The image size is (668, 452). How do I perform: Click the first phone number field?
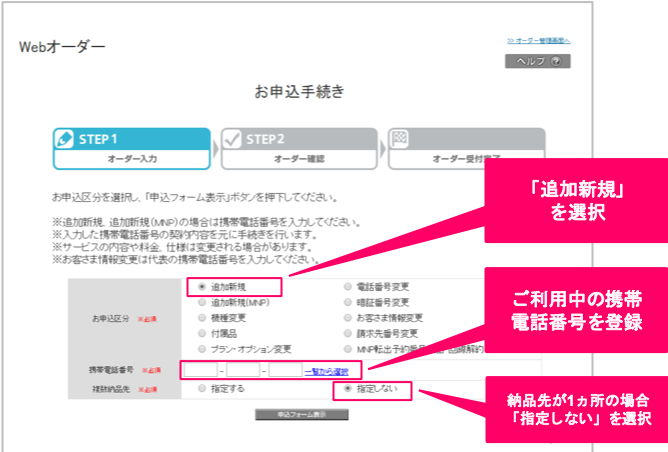pos(201,370)
